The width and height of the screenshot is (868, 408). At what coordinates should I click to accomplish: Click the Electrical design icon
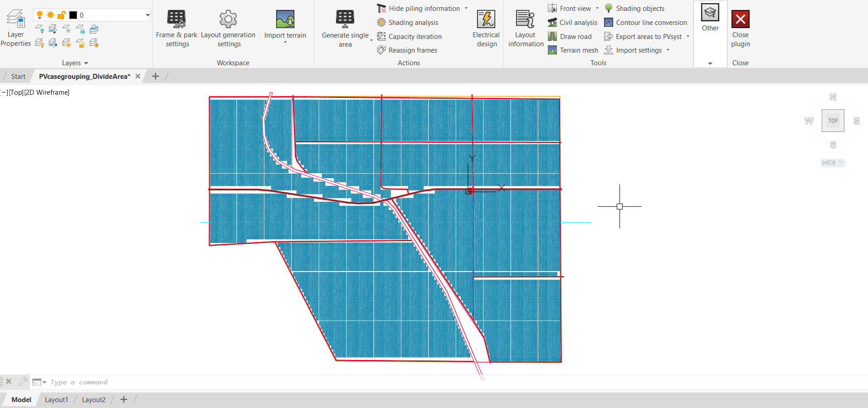click(486, 19)
